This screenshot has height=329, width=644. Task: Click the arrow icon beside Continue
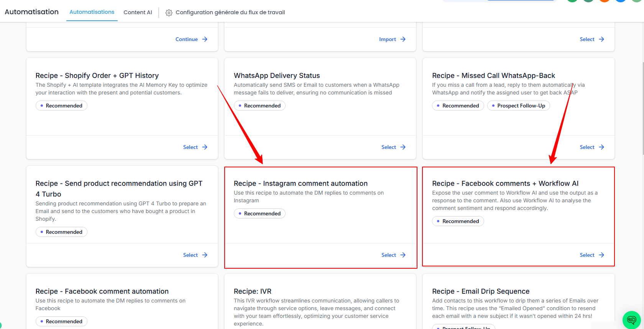pyautogui.click(x=205, y=39)
